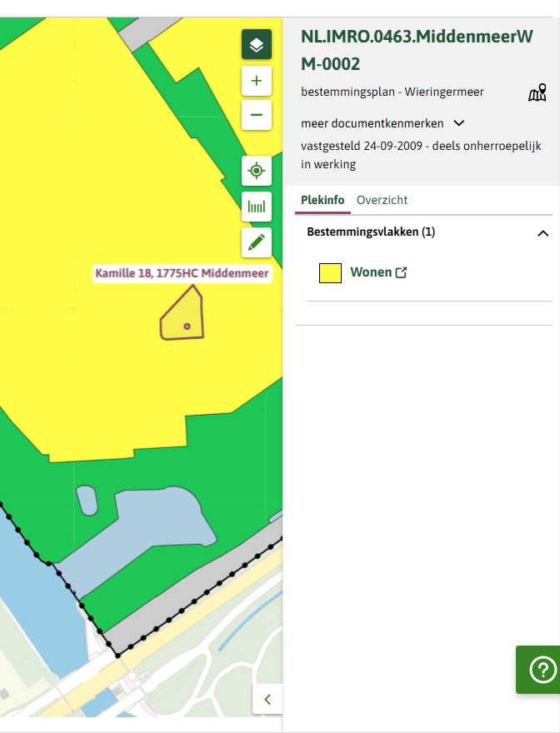Expand meer documentkenmerken
Viewport: 560px width, 733px height.
pyautogui.click(x=382, y=123)
